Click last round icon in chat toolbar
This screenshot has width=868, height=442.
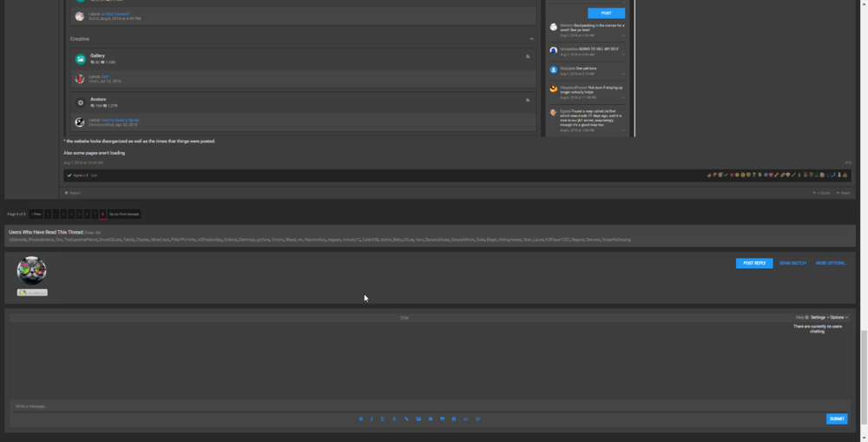tap(477, 419)
